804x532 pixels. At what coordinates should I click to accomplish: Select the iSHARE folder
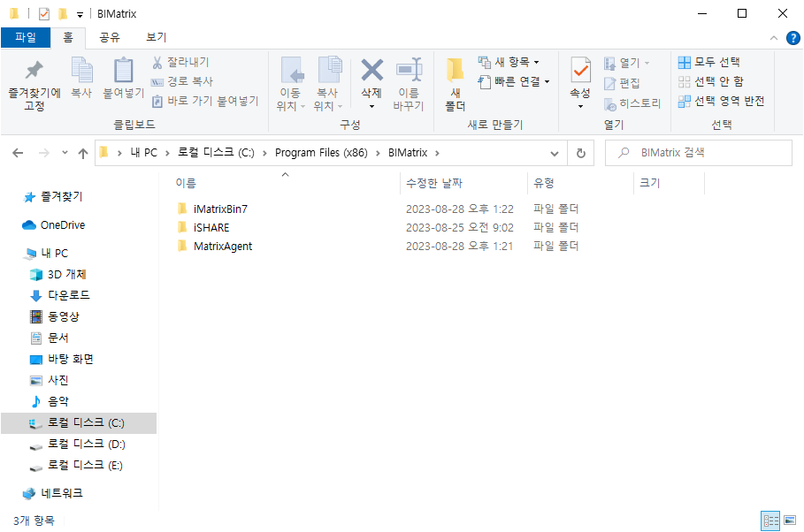(211, 228)
